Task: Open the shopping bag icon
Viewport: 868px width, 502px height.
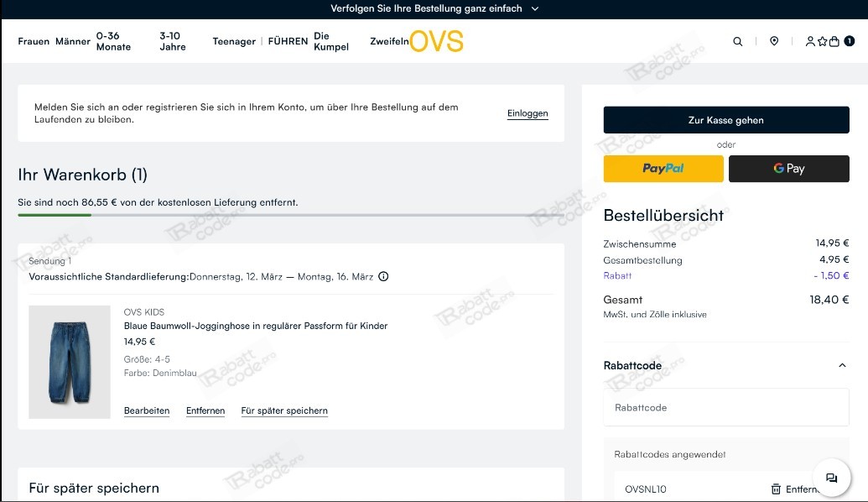Action: (834, 41)
